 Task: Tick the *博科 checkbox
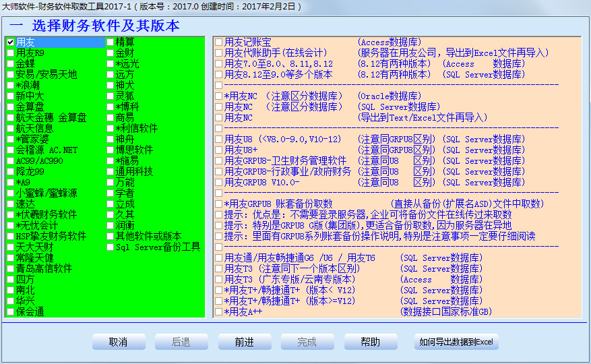[110, 107]
